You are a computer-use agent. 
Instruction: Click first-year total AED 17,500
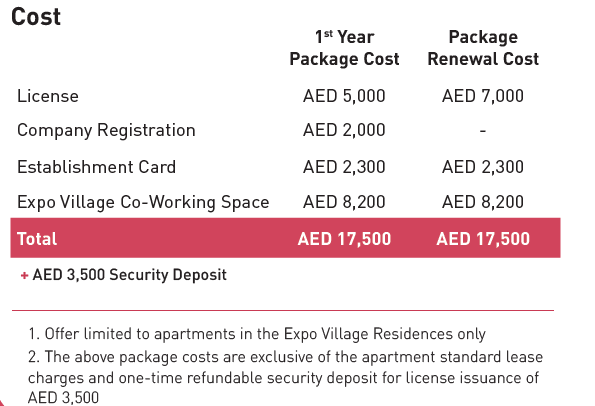tap(344, 239)
